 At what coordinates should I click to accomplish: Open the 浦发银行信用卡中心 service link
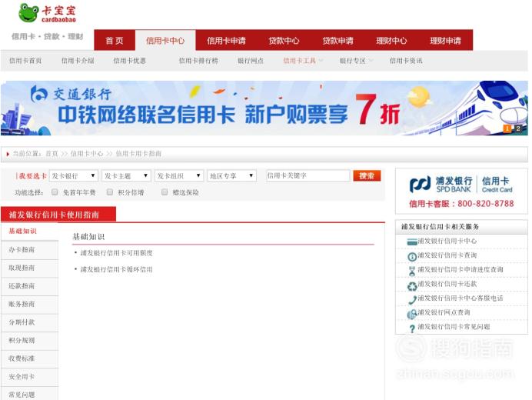[x=447, y=241]
